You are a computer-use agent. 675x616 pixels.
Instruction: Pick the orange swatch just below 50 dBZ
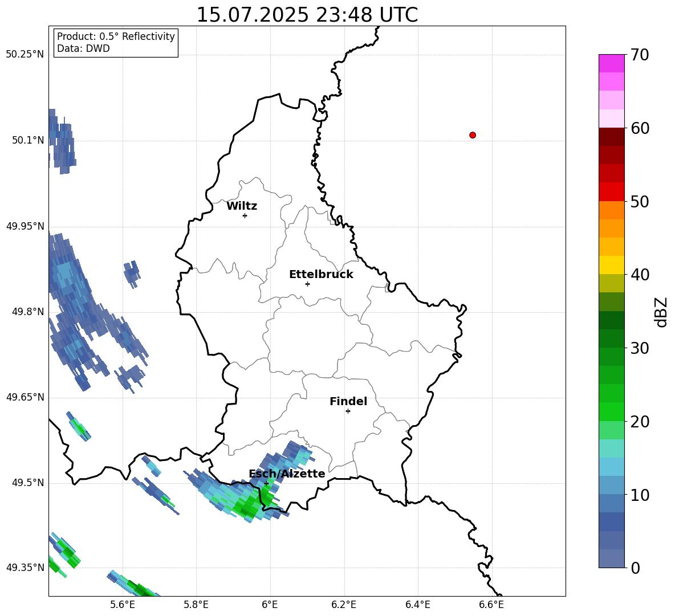pos(611,210)
